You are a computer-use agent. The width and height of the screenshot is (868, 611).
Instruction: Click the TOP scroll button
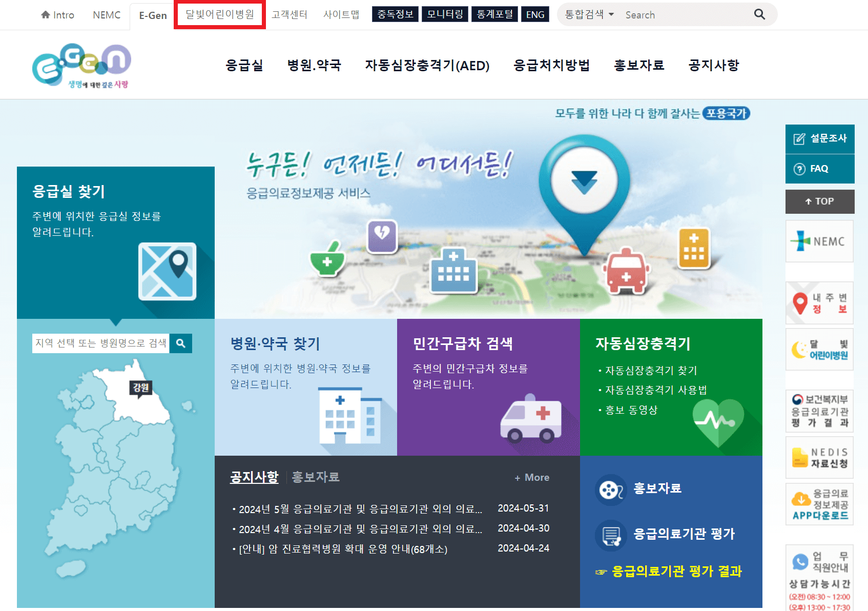[x=819, y=201]
